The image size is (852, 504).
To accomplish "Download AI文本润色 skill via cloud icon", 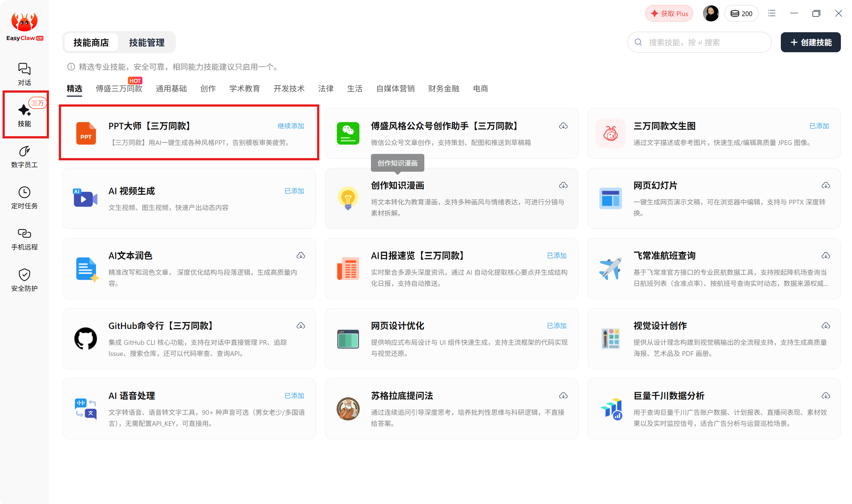I will click(301, 255).
